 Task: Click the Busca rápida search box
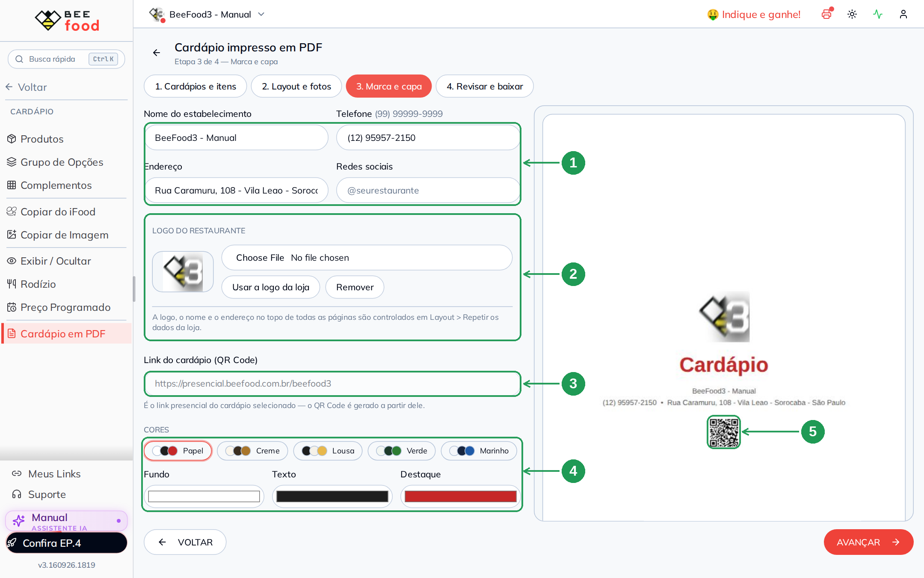(66, 59)
